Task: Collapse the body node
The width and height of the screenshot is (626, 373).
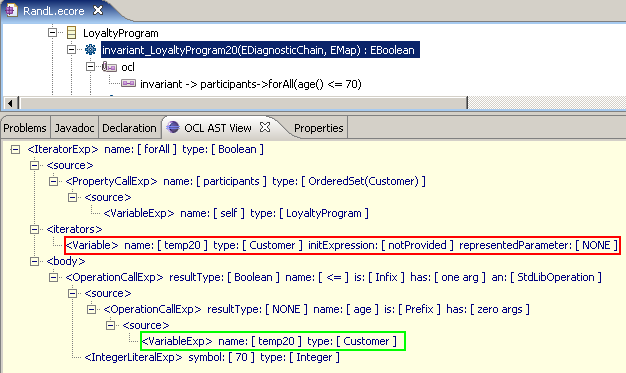Action: (35, 261)
